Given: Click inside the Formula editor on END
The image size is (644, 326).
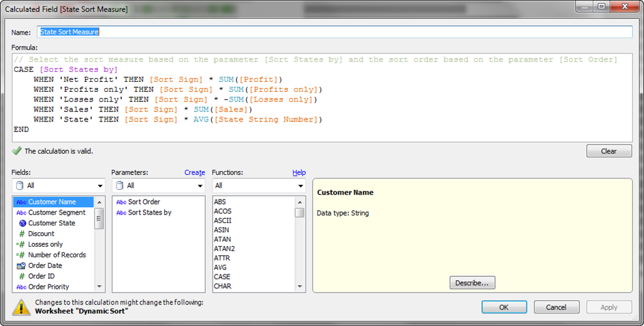Looking at the screenshot, I should click(x=21, y=129).
